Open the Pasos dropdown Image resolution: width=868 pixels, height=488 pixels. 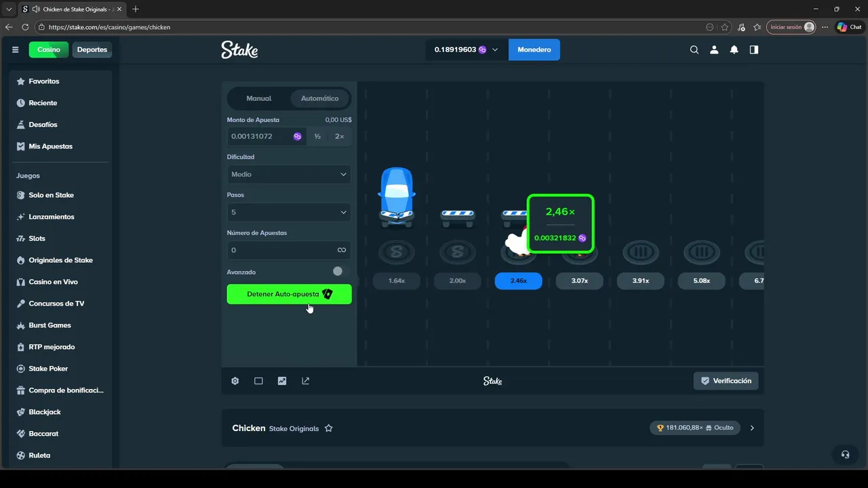(289, 212)
